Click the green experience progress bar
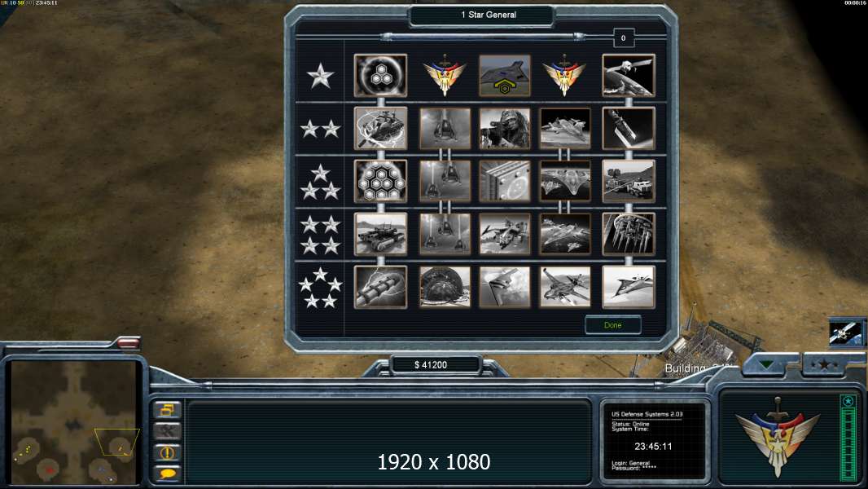The height and width of the screenshot is (489, 868). click(x=848, y=438)
